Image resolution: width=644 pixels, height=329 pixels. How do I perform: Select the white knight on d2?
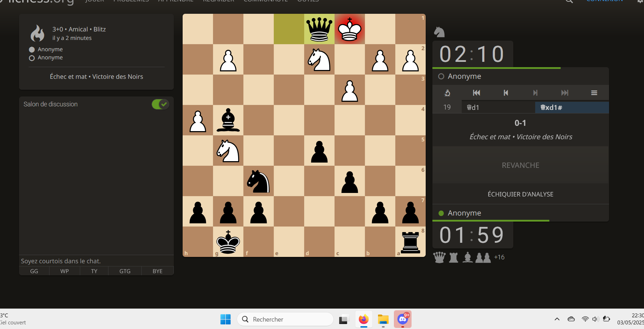(x=319, y=59)
